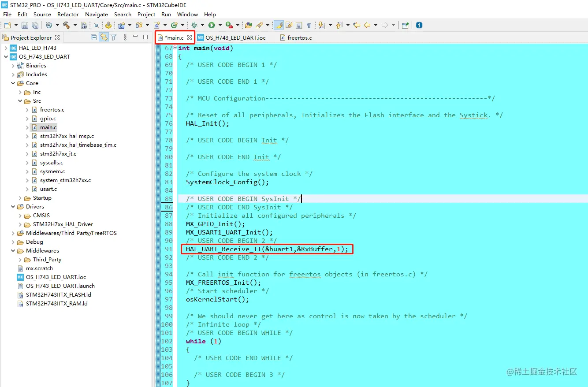Select usart.c in the Src folder
This screenshot has width=588, height=387.
pos(48,189)
